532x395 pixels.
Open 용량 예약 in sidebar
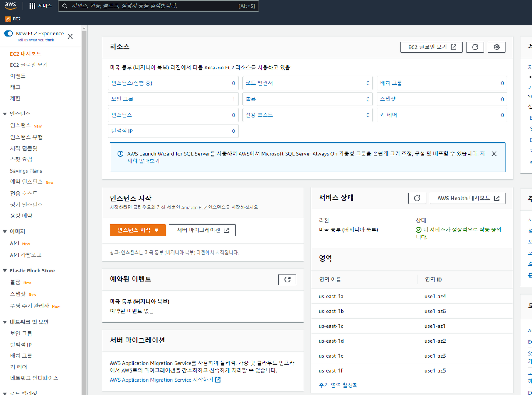coord(21,216)
